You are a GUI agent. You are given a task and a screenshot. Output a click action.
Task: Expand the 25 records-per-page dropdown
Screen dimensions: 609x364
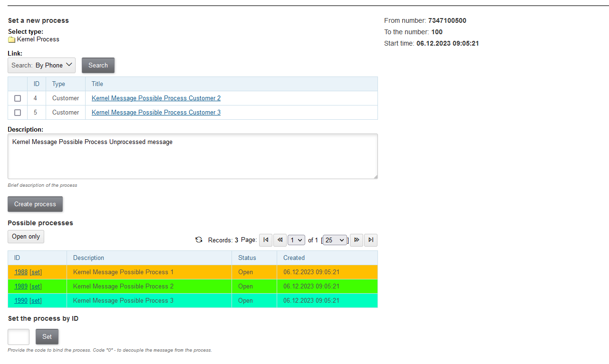[335, 240]
